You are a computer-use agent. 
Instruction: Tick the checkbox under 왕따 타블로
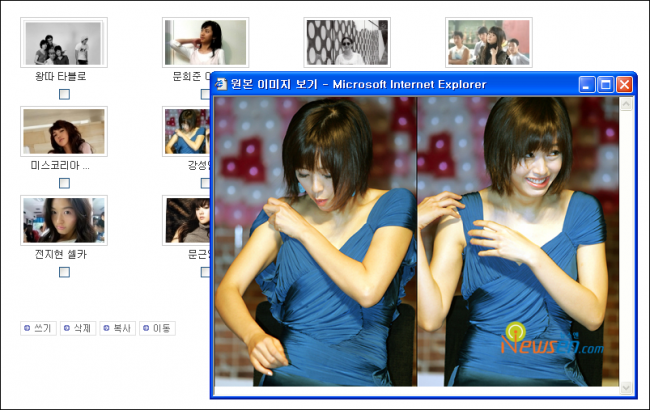(64, 94)
